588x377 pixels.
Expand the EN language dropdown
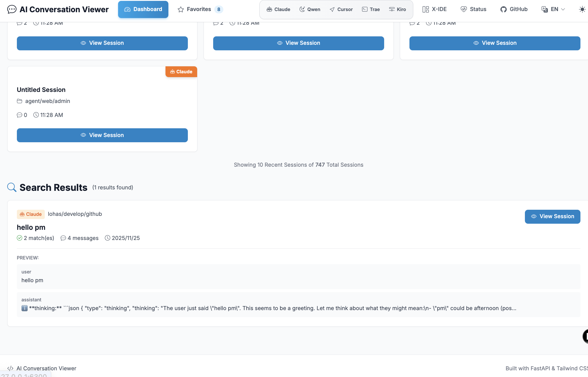(553, 9)
